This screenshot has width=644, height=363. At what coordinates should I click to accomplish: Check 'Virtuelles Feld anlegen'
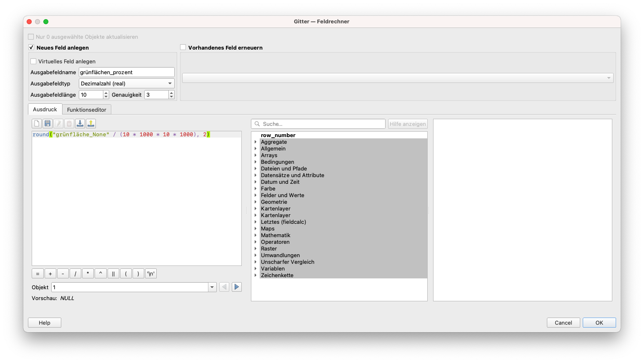33,61
